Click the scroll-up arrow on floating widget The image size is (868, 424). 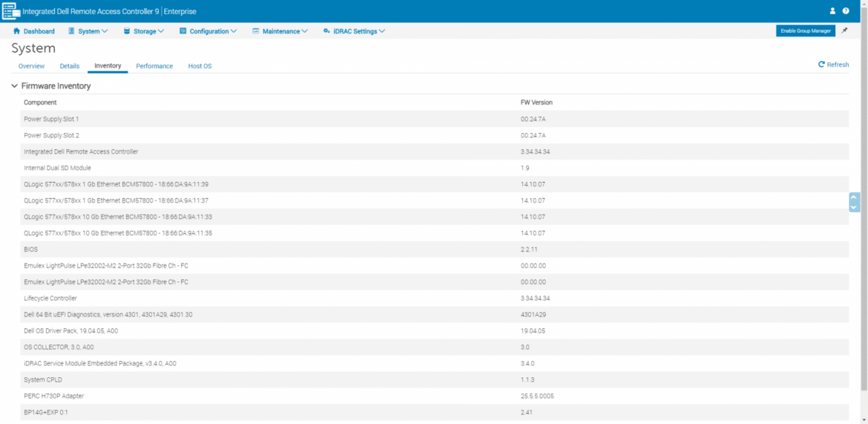pos(854,198)
